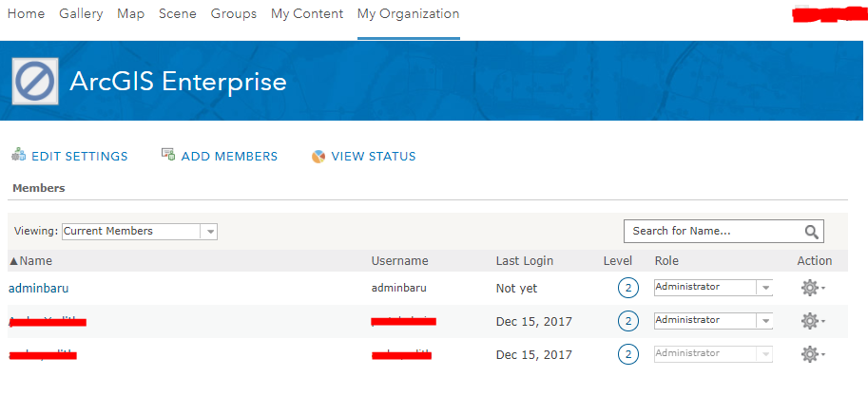Open the Gallery menu item
The width and height of the screenshot is (868, 396).
click(81, 14)
